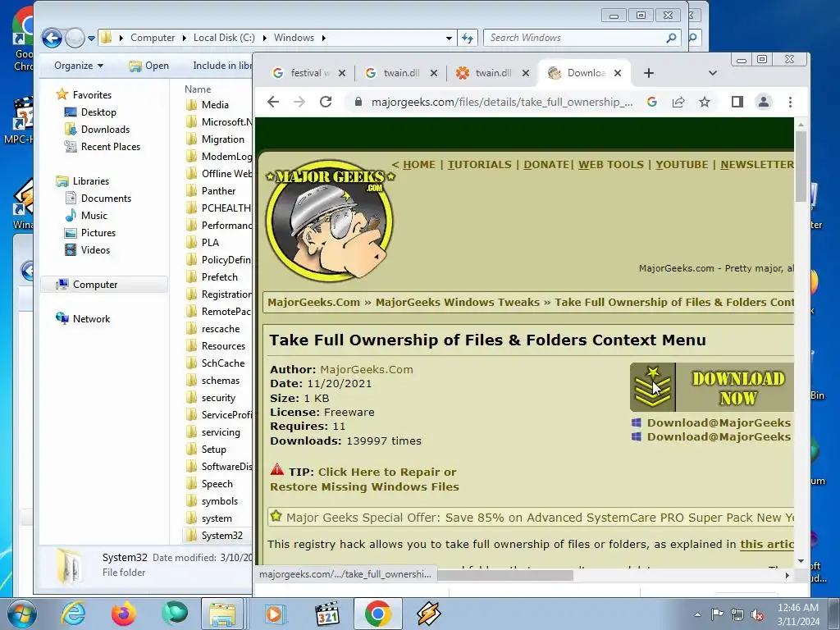Open the Videos library

[x=95, y=249]
